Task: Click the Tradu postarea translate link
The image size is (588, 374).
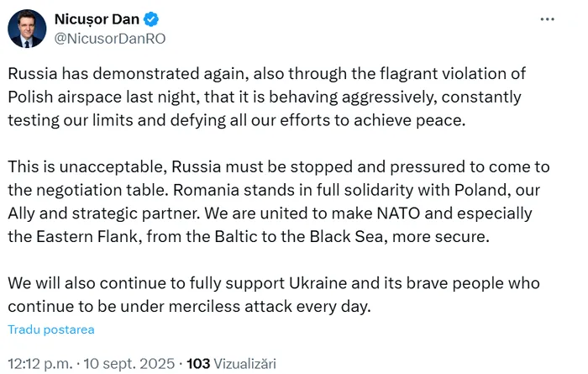Action: click(x=51, y=329)
